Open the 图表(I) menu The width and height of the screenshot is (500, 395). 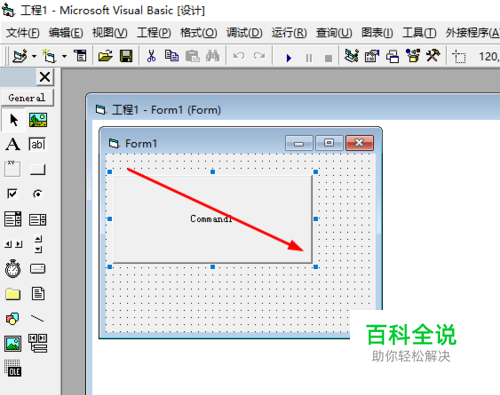tap(377, 33)
